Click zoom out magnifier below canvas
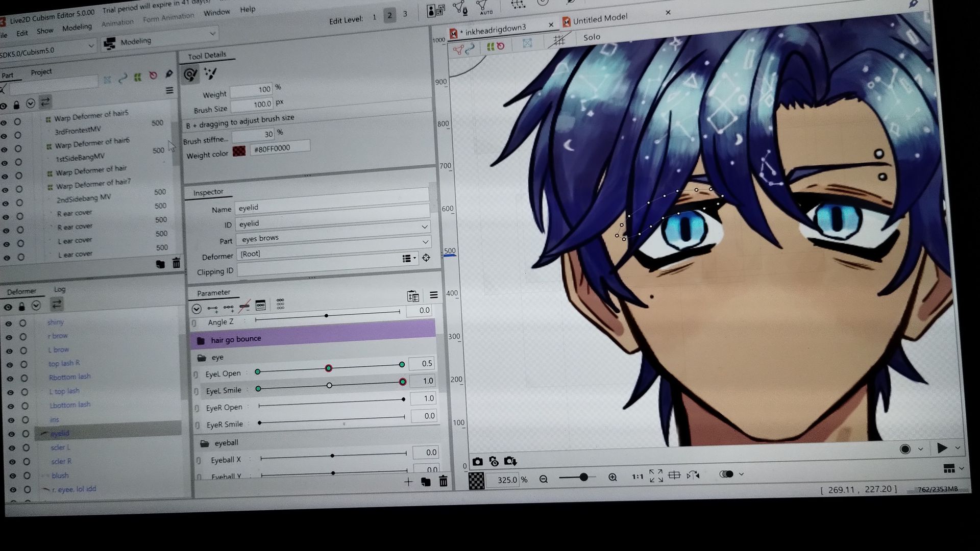This screenshot has height=551, width=980. 544,479
